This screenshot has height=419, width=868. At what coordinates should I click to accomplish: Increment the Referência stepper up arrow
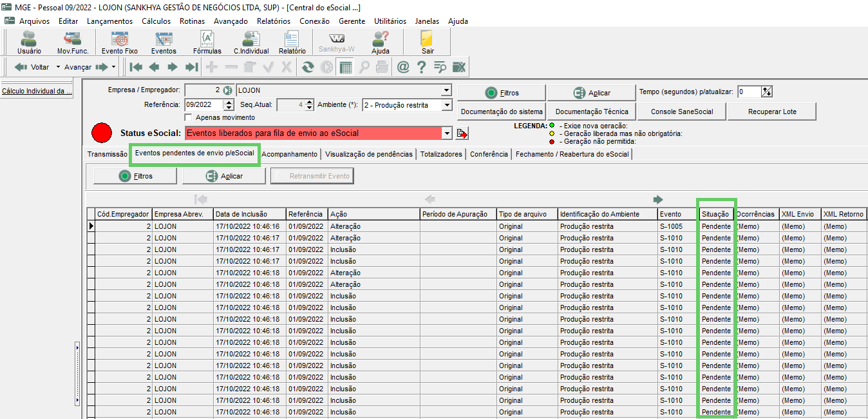(229, 102)
